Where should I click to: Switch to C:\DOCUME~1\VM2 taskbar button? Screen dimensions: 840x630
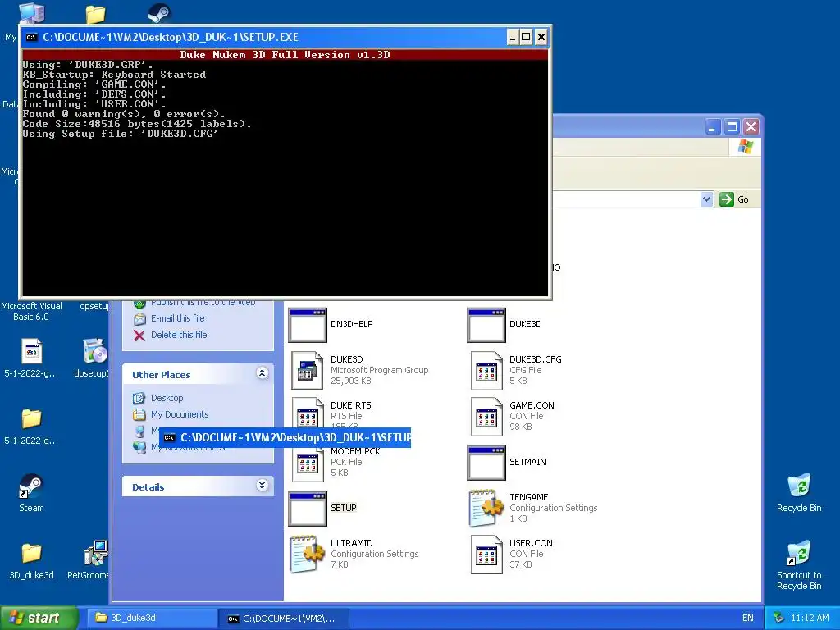pyautogui.click(x=284, y=619)
